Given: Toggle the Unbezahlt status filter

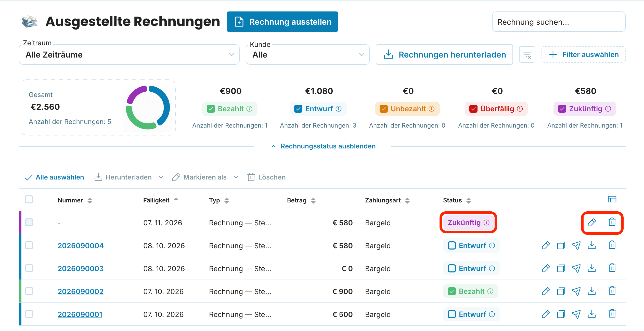Looking at the screenshot, I should 384,109.
